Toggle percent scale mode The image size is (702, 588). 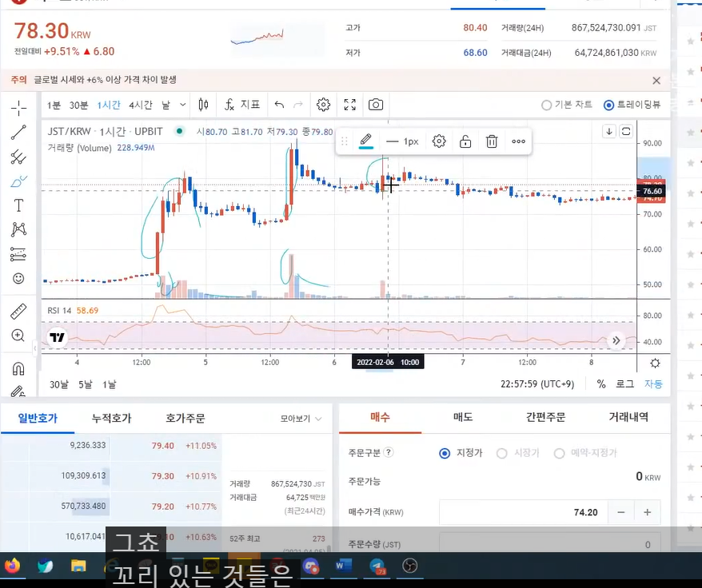(600, 384)
